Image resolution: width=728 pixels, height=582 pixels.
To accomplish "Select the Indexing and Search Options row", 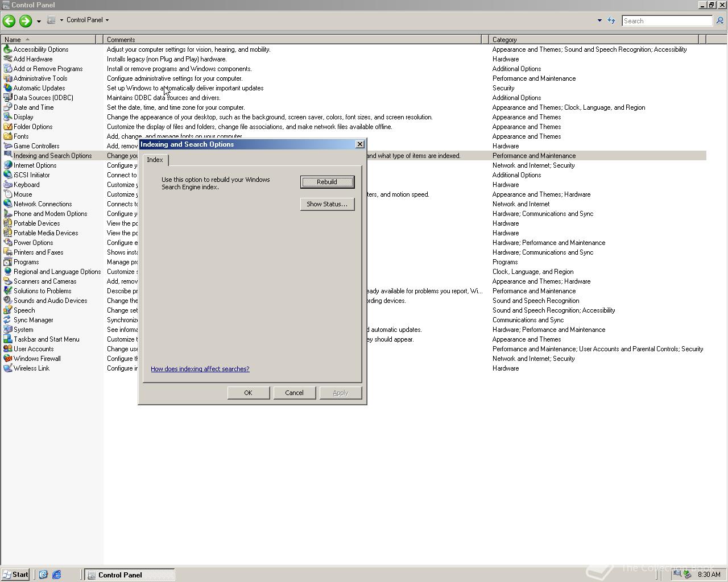I will 354,156.
